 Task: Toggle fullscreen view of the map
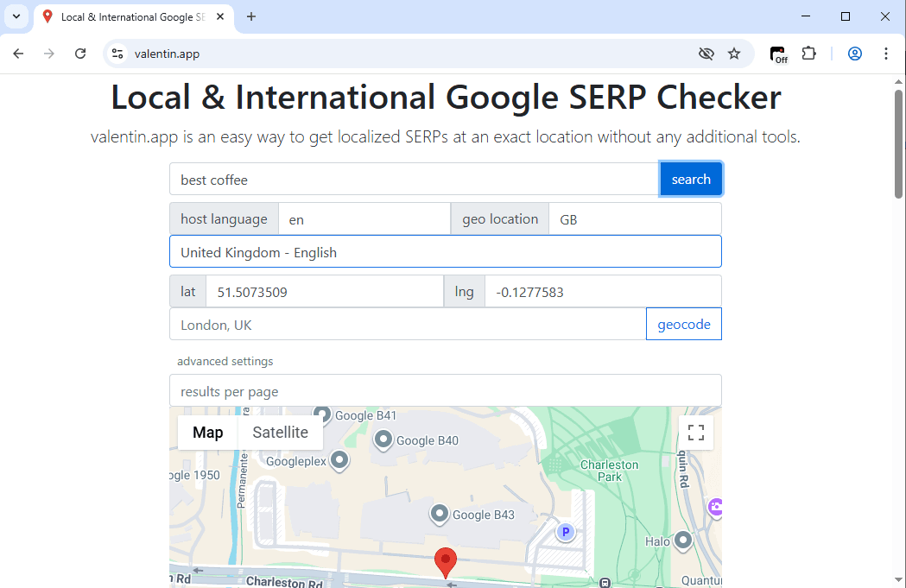696,433
